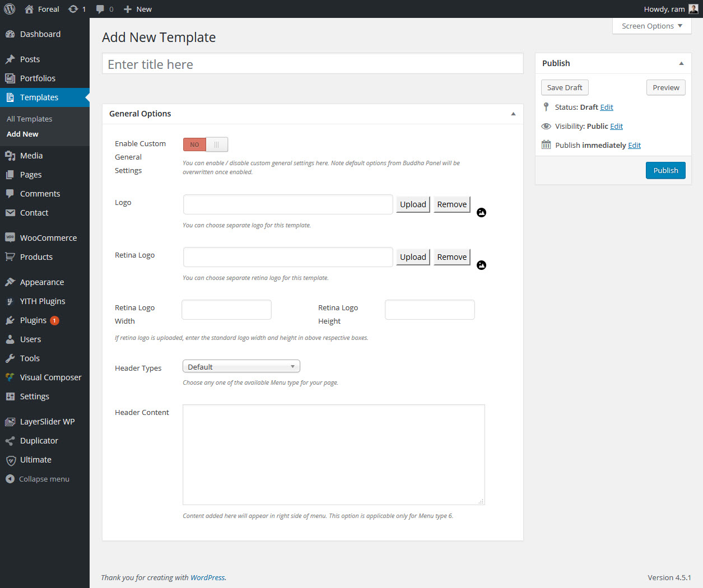Toggle Enable Custom General Settings switch
703x588 pixels.
pyautogui.click(x=206, y=144)
